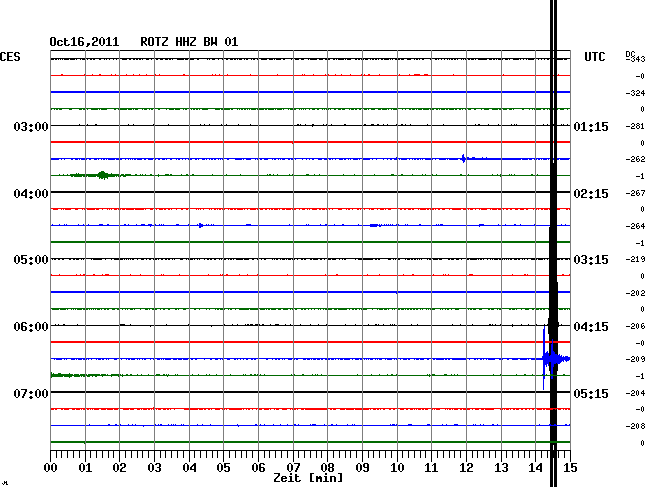Select the DC offset value -209
Image resolution: width=650 pixels, height=494 pixels.
(635, 359)
